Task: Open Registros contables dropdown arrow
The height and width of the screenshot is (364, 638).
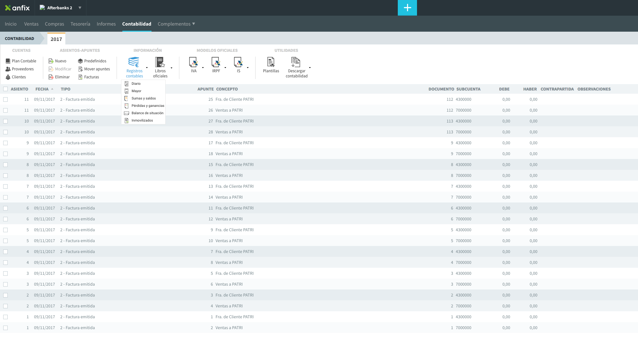Action: 147,68
